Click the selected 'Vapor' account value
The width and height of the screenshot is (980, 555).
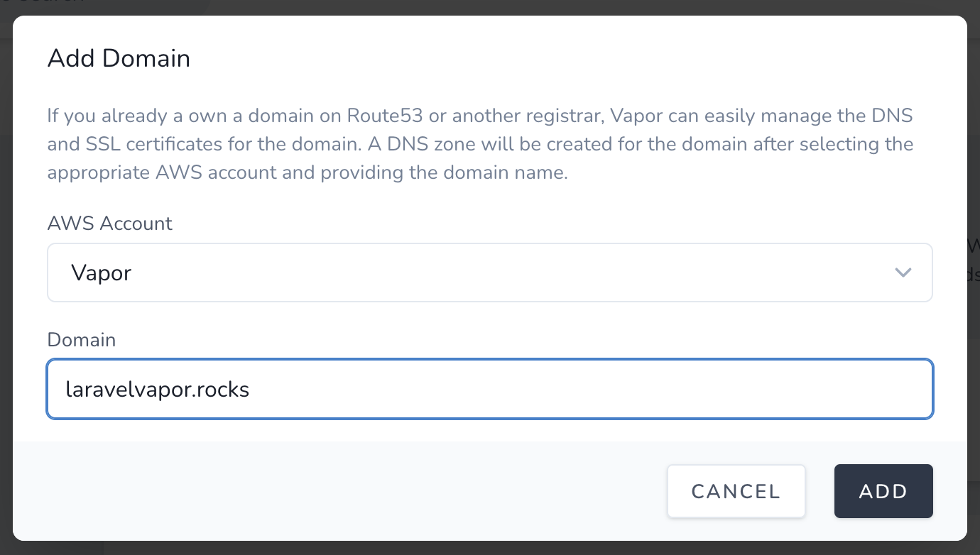[102, 273]
